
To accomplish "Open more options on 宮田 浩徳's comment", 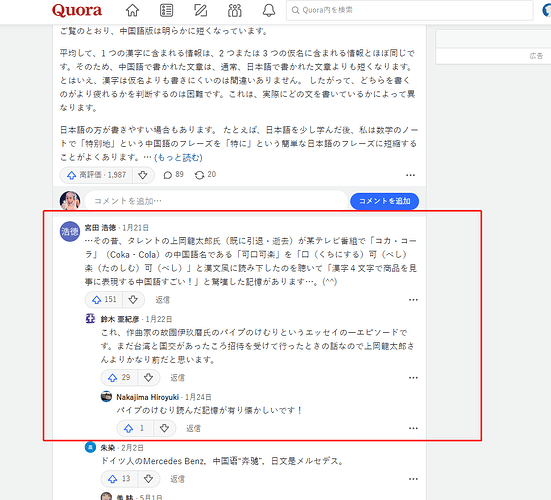I will coord(413,300).
